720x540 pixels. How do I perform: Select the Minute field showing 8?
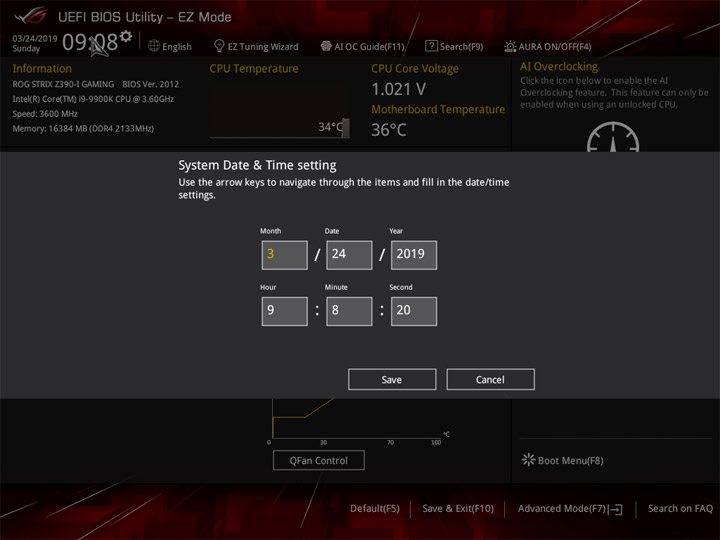click(x=349, y=311)
